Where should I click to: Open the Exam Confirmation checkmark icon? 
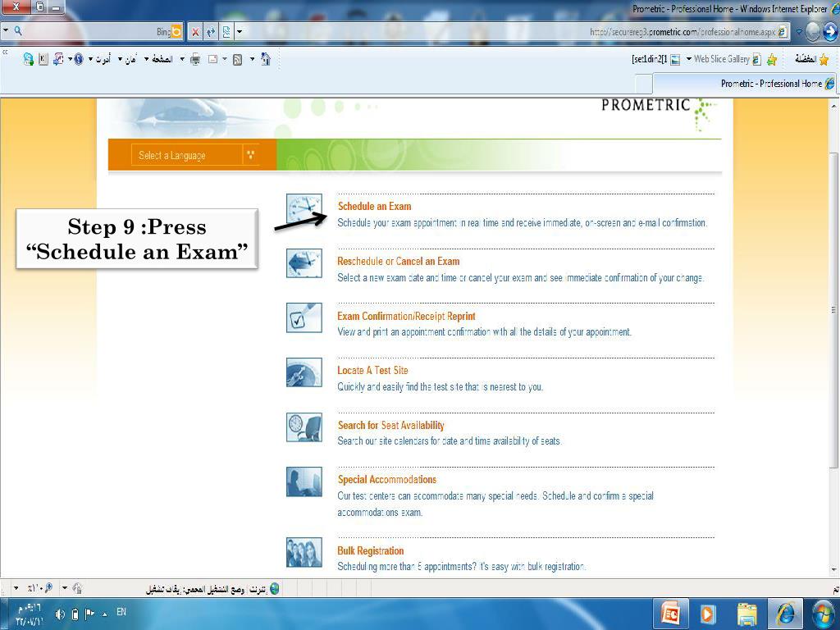(x=304, y=318)
